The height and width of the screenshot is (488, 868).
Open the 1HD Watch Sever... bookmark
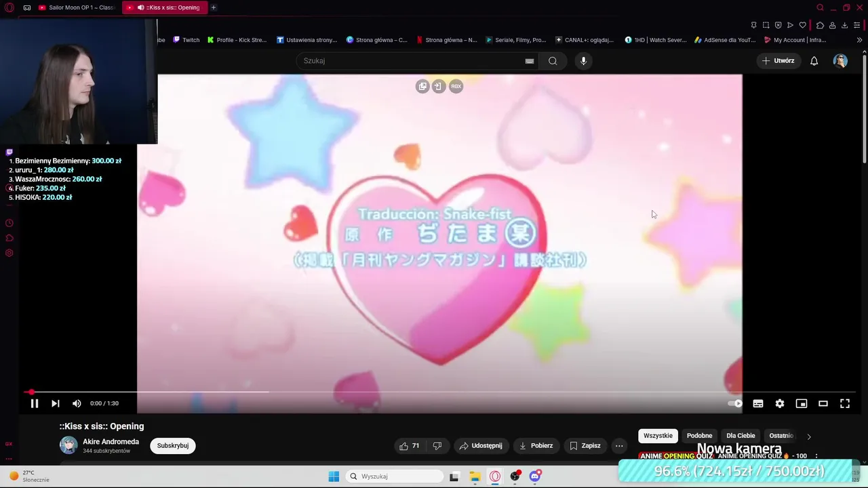[x=656, y=40]
